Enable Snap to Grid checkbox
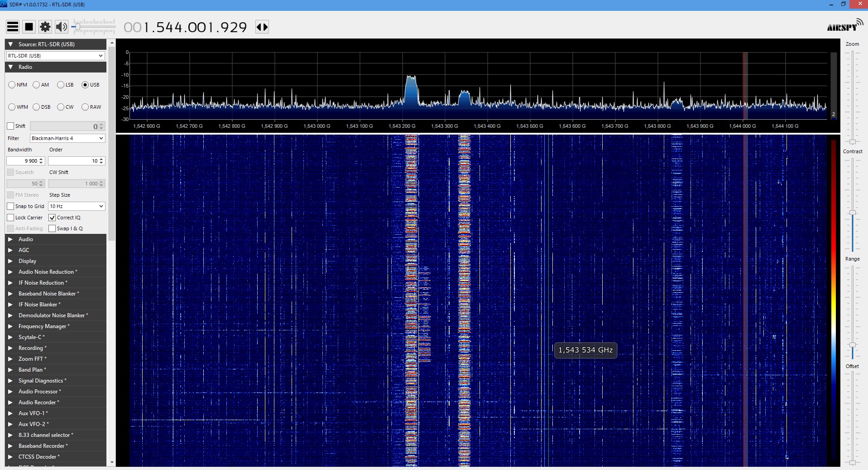Viewport: 868px width, 470px height. click(10, 206)
